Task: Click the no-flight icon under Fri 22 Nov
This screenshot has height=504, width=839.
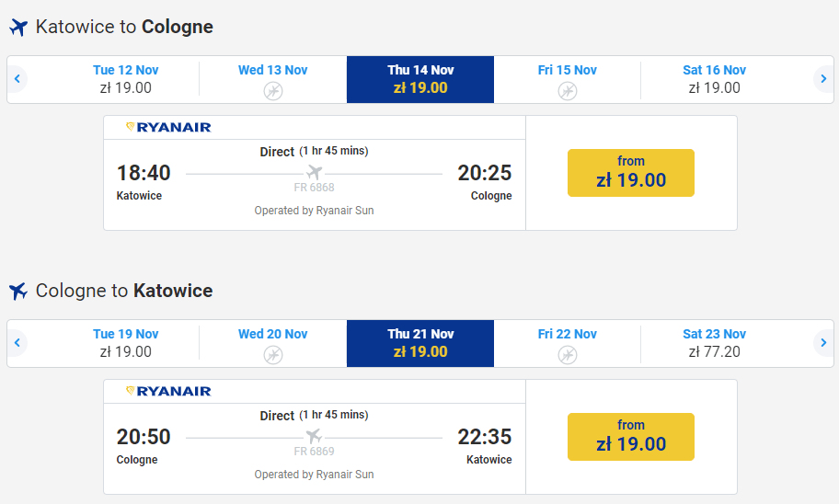Action: pyautogui.click(x=568, y=354)
